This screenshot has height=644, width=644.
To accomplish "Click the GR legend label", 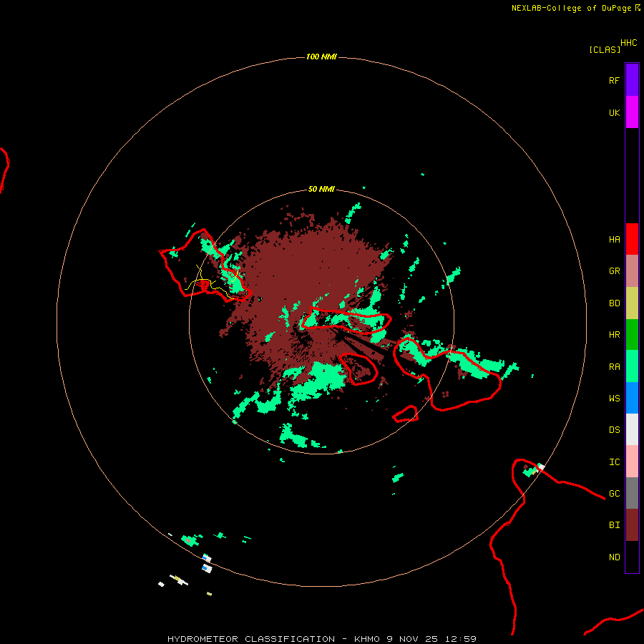I will click(614, 271).
